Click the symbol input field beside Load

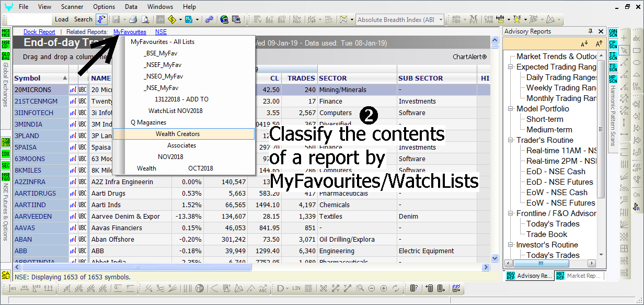point(29,19)
